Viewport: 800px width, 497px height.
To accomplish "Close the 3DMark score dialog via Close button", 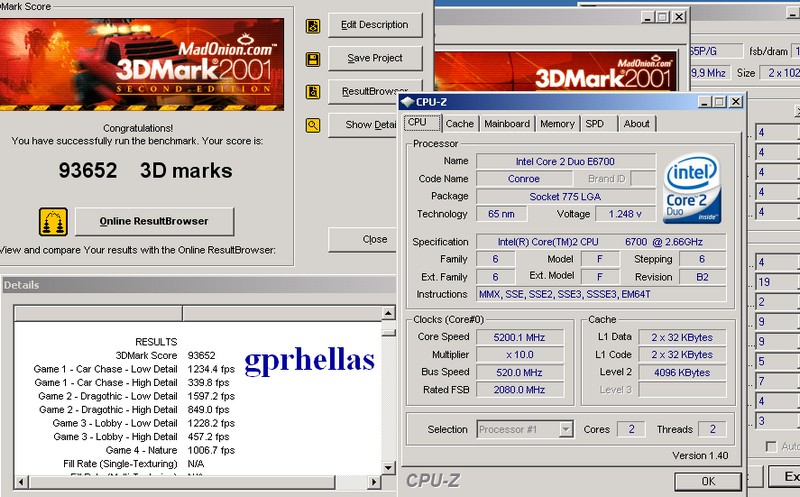I will (x=363, y=239).
